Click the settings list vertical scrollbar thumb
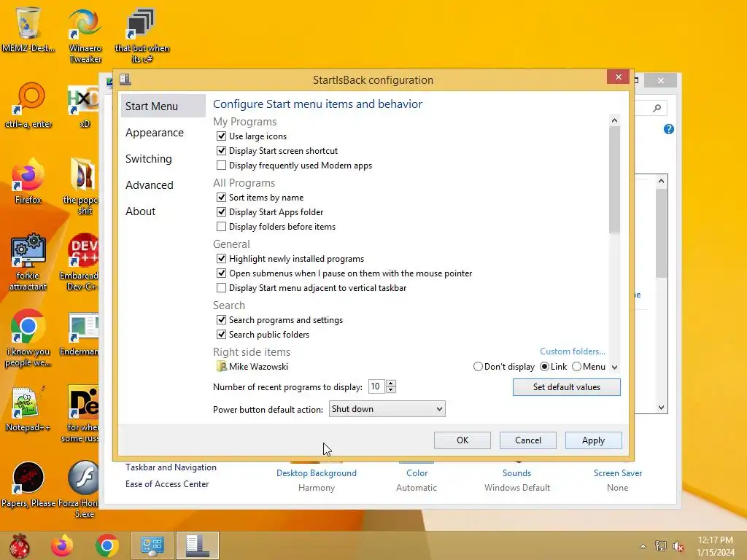 (x=614, y=180)
